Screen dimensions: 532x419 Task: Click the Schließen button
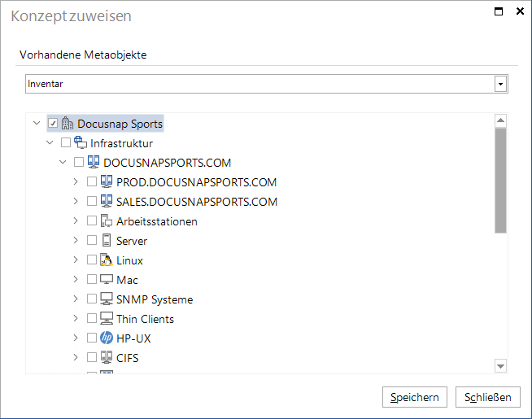[x=487, y=397]
